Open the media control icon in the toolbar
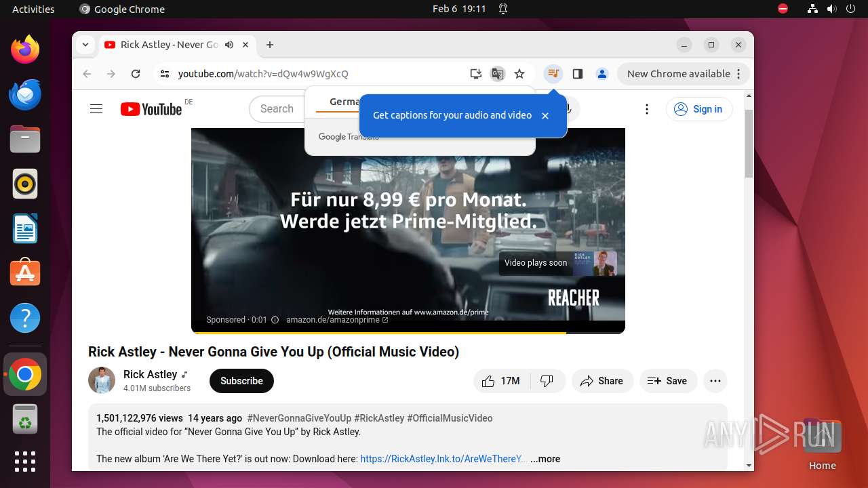The image size is (868, 488). 553,74
